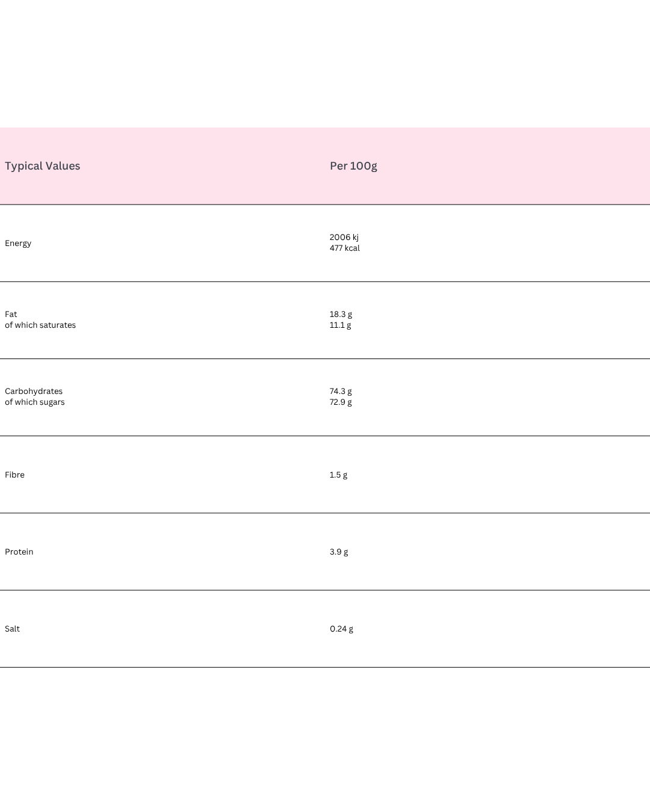Screen dimensions: 650x812
Task: Select the Salt row label
Action: pos(12,629)
